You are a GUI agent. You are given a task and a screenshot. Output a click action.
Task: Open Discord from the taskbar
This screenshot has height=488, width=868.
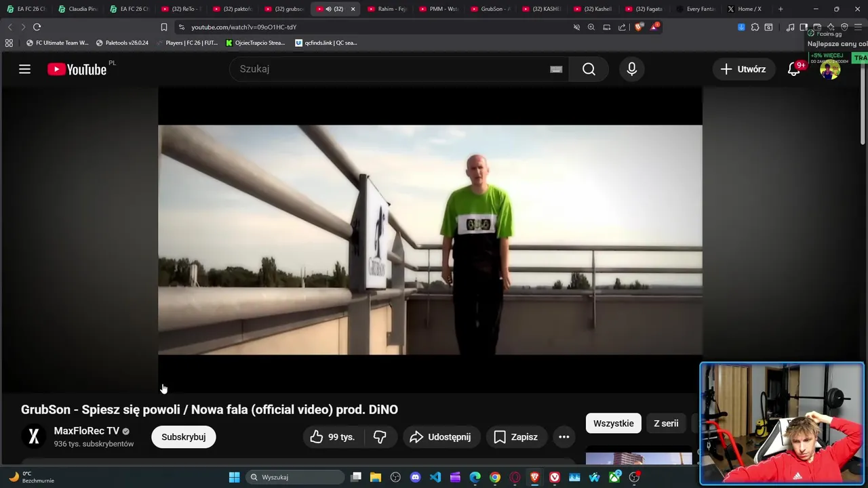pos(416,477)
